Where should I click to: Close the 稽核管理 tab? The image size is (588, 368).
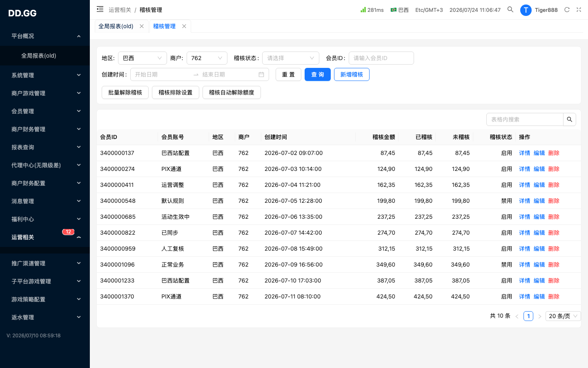184,26
